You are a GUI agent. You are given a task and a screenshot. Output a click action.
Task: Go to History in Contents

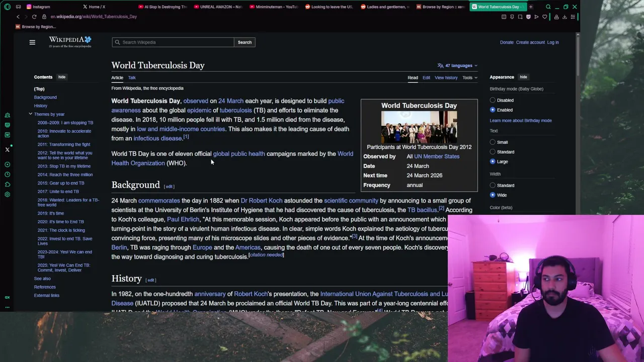(41, 106)
